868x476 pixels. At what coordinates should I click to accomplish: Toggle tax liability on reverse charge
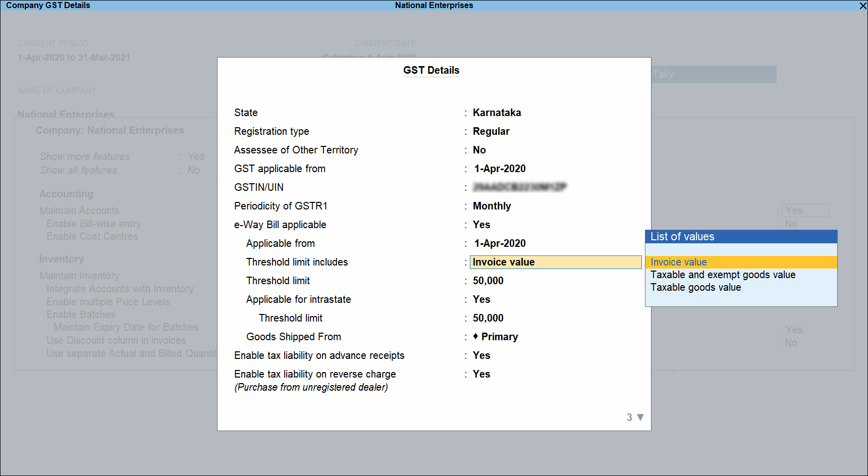point(481,374)
